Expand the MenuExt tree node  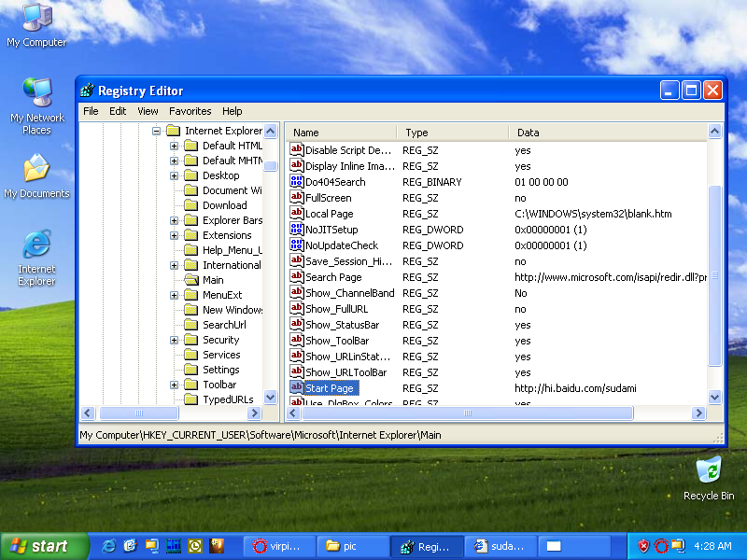pos(174,295)
